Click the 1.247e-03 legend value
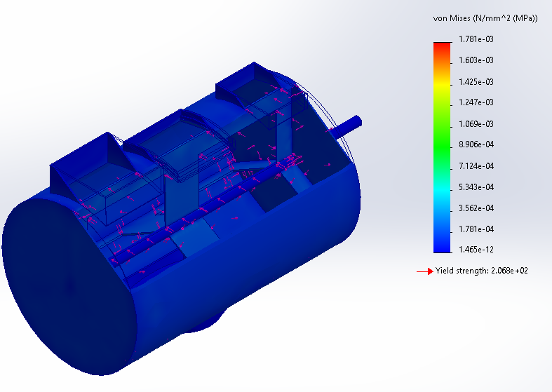Screen dimensions: 552x392 point(476,102)
